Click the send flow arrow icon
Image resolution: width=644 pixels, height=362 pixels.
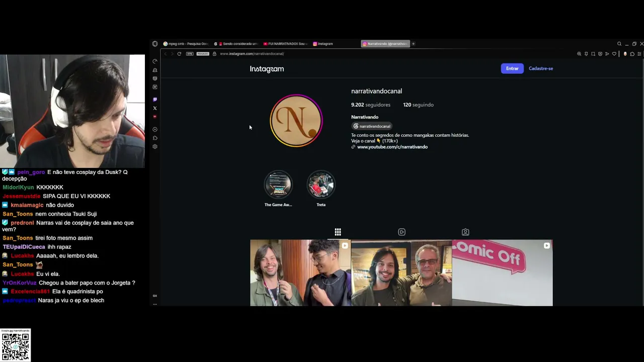(x=607, y=54)
